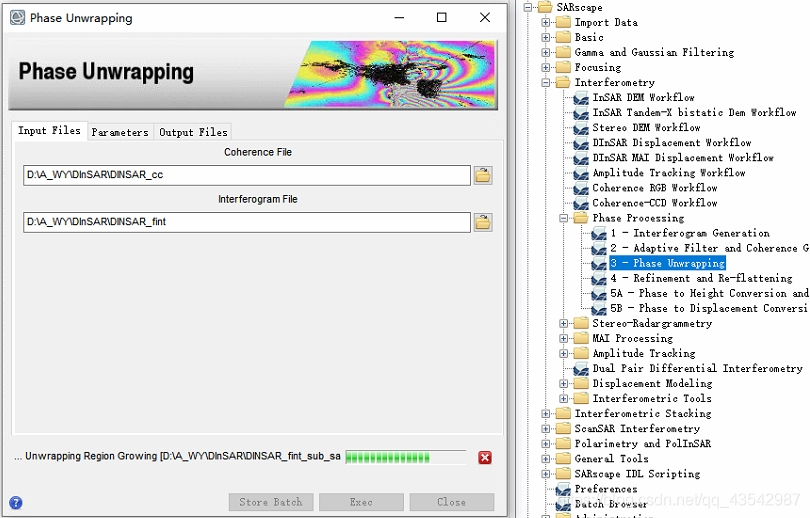Select Dual Pair Differential Interferometry label
810x518 pixels.
coord(697,369)
